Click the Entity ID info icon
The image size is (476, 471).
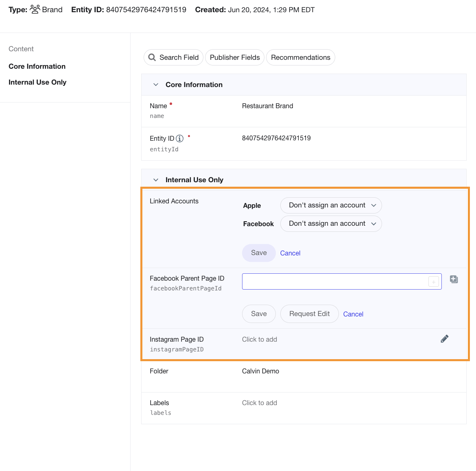click(x=180, y=139)
